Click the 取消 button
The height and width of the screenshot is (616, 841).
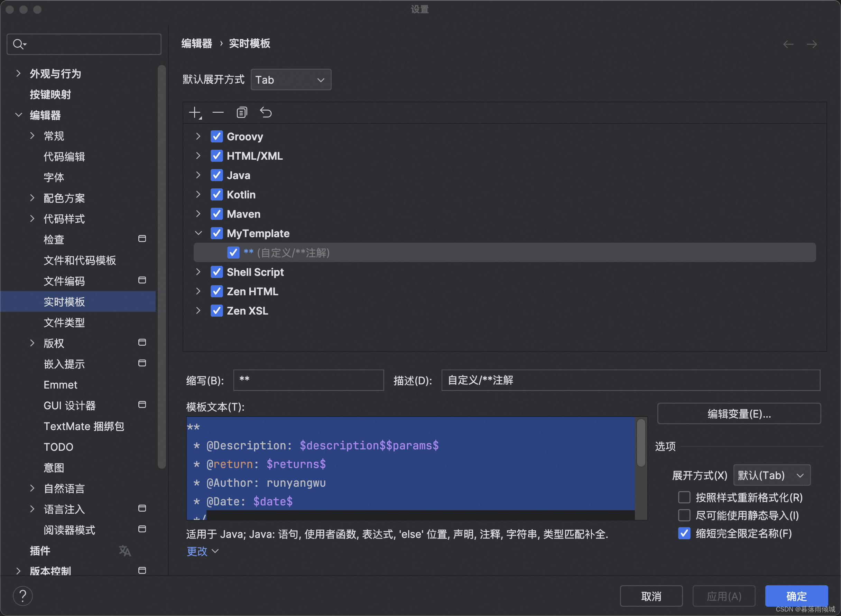[x=651, y=596]
